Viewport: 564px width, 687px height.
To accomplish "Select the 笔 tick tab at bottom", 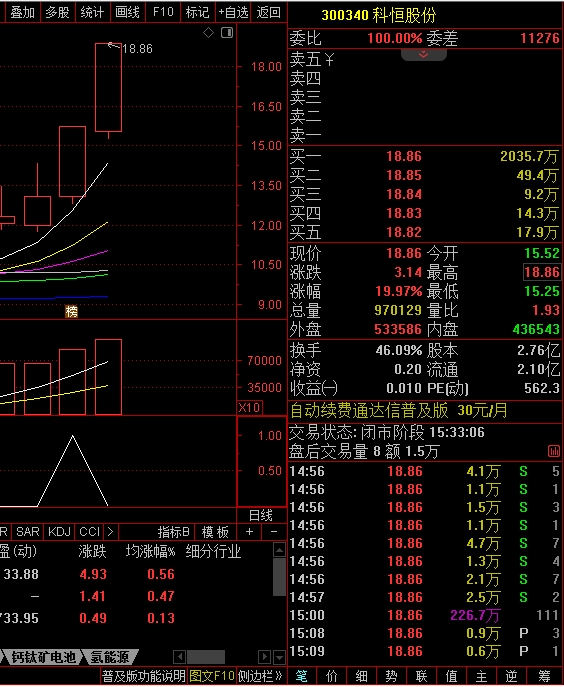I will [x=302, y=676].
